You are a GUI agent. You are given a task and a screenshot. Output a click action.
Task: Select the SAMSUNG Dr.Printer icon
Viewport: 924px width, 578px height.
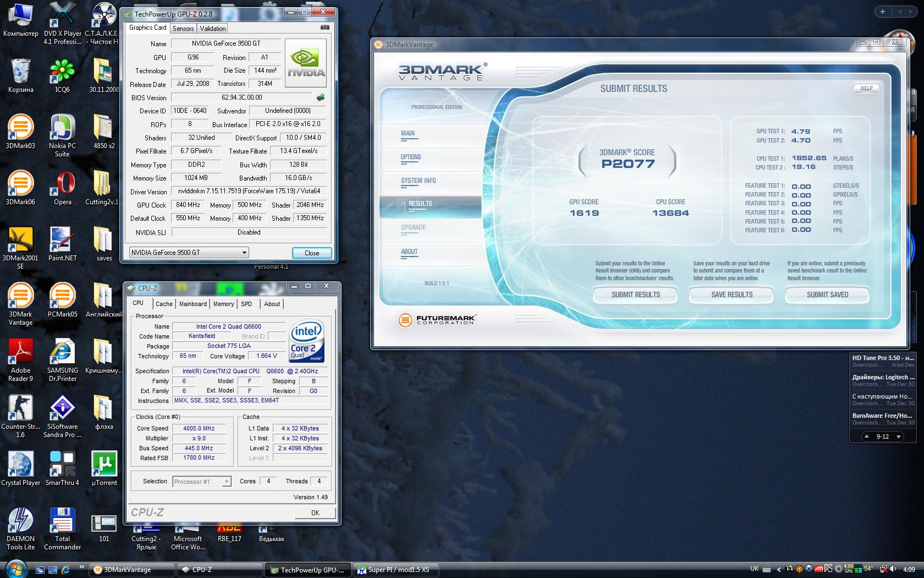tap(62, 359)
